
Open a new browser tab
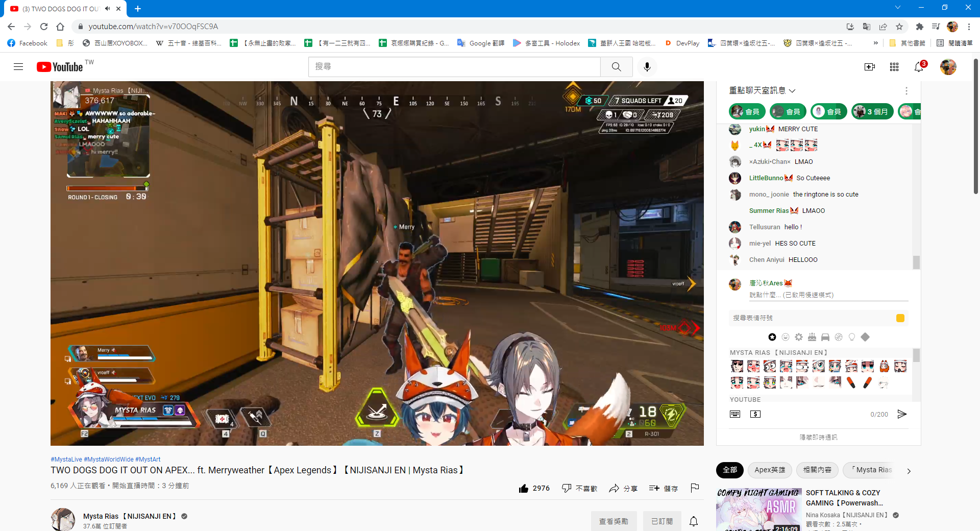pyautogui.click(x=138, y=9)
